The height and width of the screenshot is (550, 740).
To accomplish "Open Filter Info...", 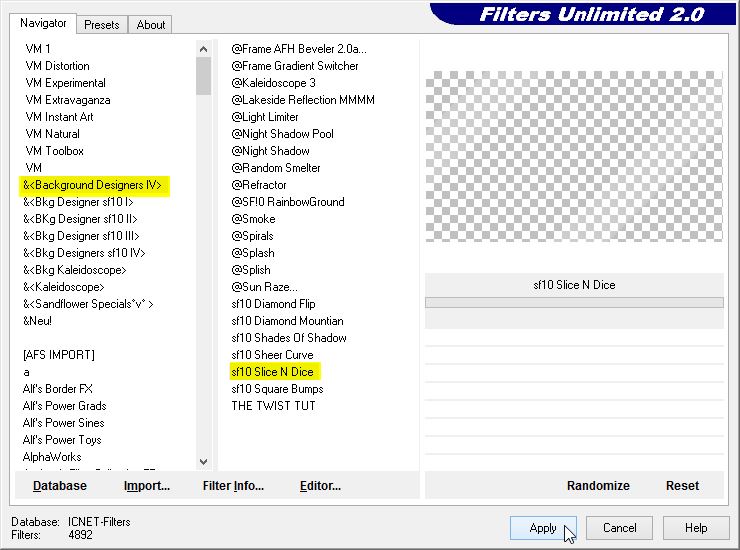I will [233, 486].
